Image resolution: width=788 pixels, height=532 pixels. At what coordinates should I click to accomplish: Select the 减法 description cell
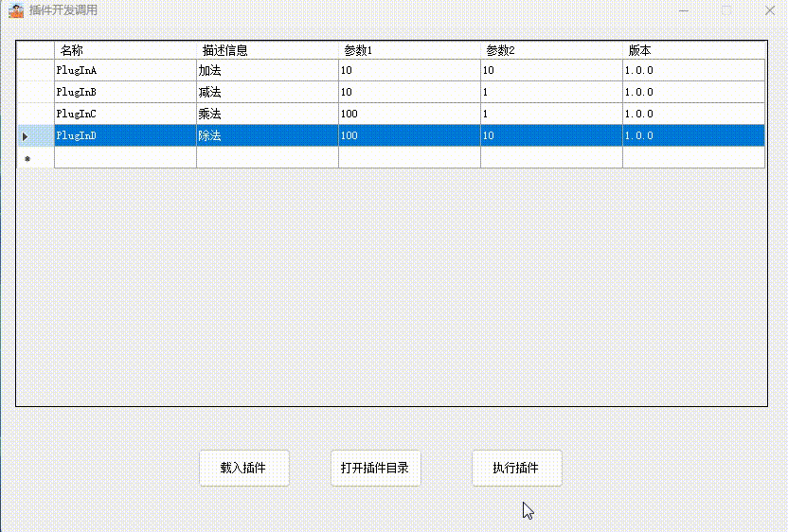267,93
